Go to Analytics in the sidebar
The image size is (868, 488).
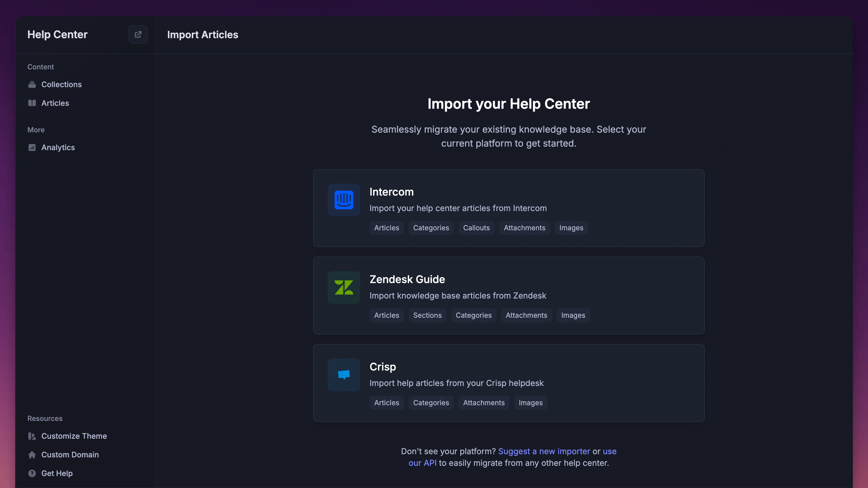[58, 148]
